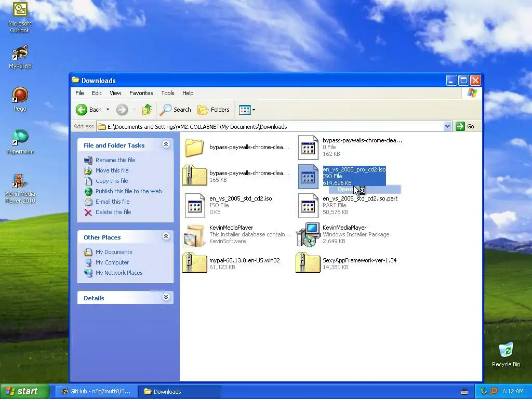Open the Forward history dropdown arrow
This screenshot has height=399, width=532.
135,110
